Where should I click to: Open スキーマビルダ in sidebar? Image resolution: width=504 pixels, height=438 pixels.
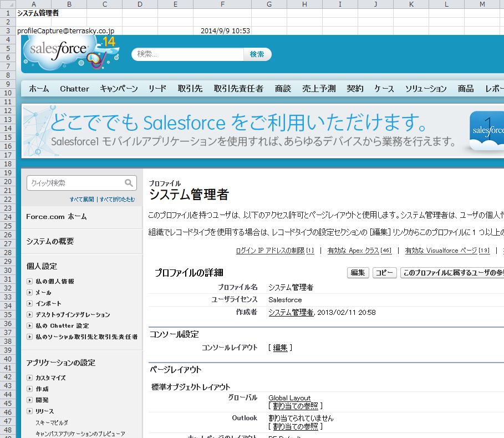tap(52, 422)
